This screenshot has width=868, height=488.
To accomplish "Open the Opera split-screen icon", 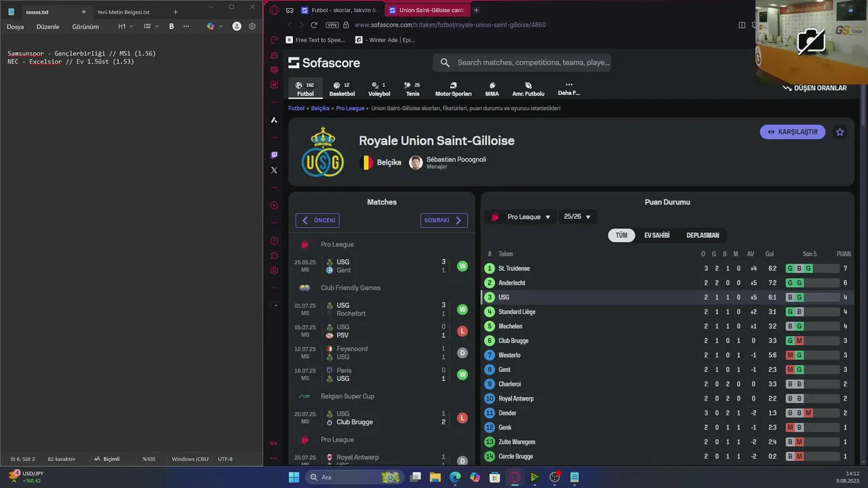I will 742,25.
